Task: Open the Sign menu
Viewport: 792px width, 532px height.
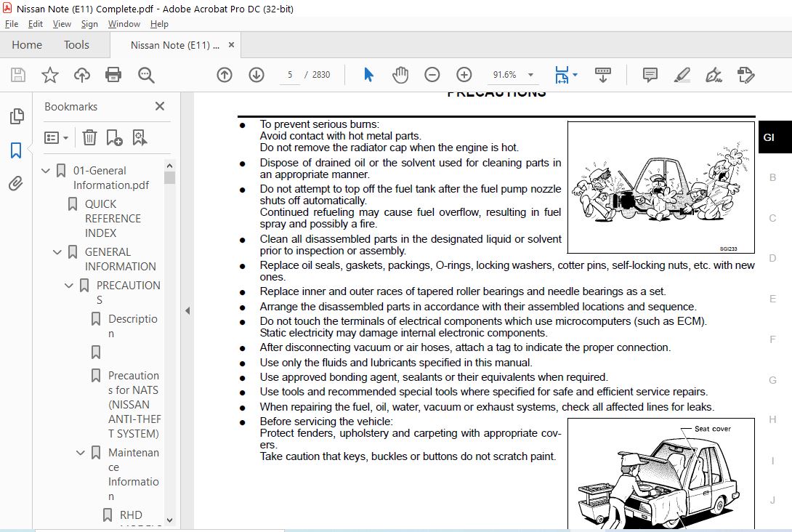Action: point(89,24)
